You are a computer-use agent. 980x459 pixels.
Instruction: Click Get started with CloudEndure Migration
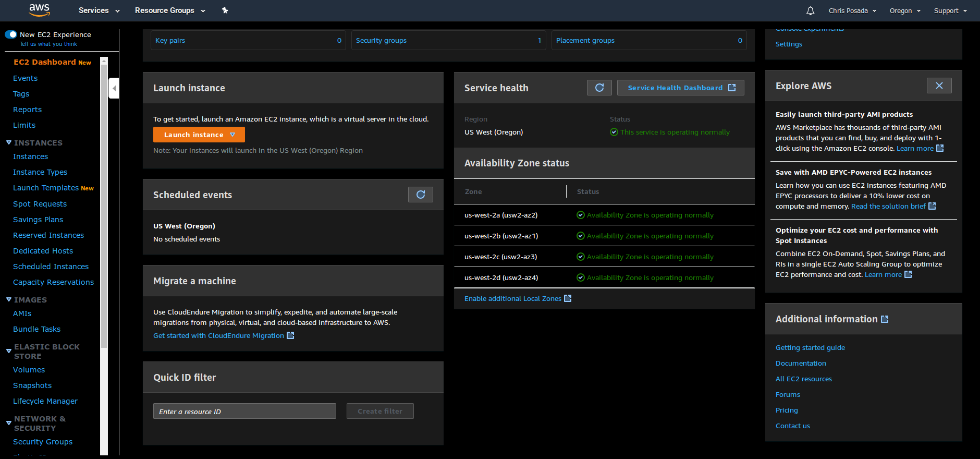[218, 335]
